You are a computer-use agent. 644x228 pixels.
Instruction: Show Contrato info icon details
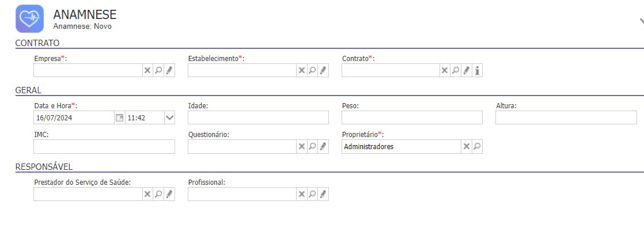pos(478,71)
